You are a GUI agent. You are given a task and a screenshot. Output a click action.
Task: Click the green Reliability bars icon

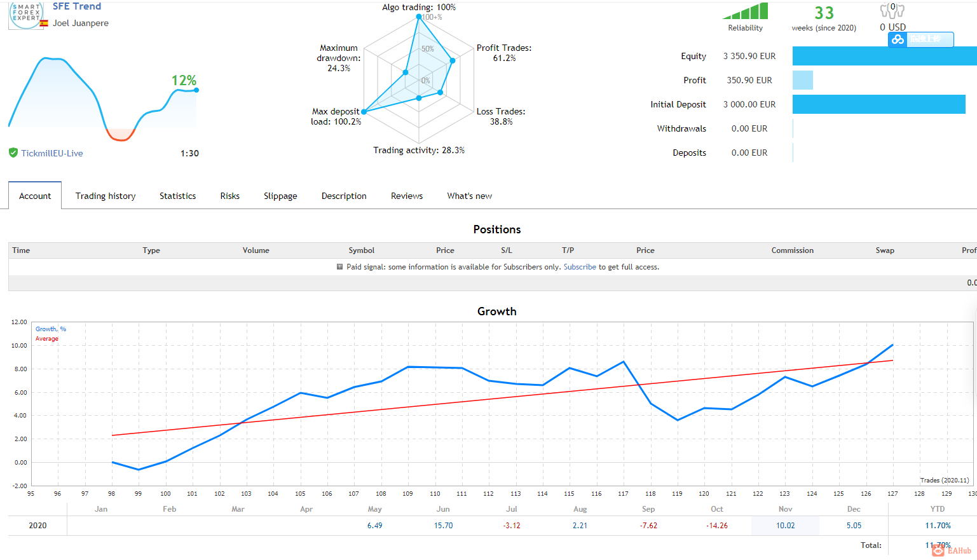[746, 11]
